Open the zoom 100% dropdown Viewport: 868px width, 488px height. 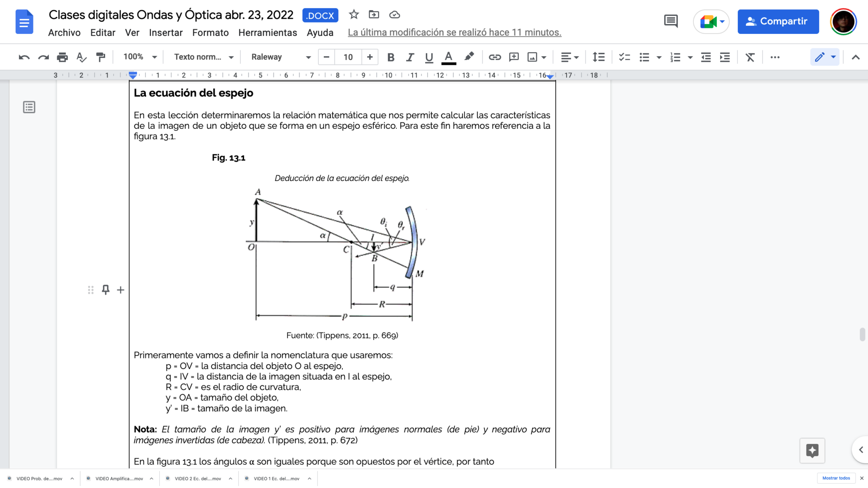[140, 57]
